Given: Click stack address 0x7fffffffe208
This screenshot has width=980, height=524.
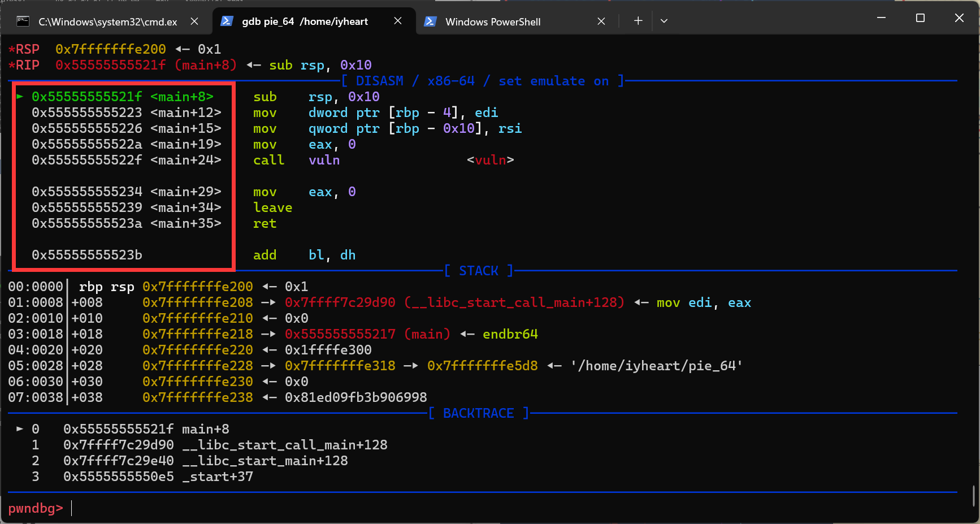Looking at the screenshot, I should point(198,302).
